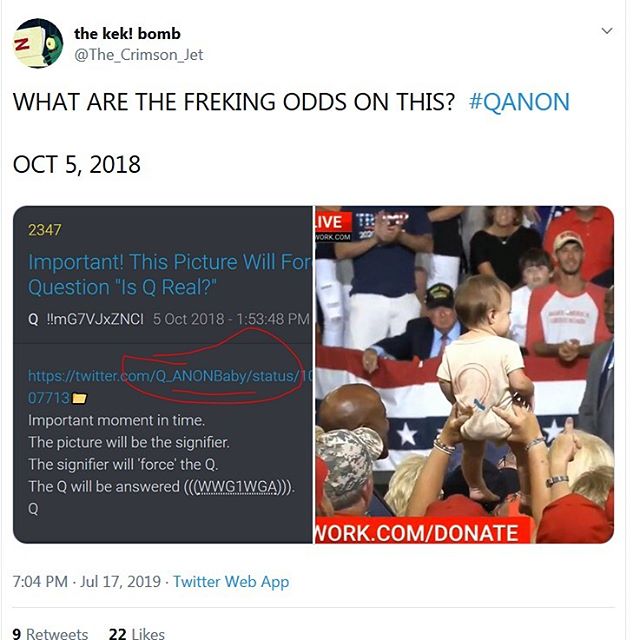The image size is (640, 640).
Task: Open the Q drop 2347 screenshot image
Action: coord(163,374)
